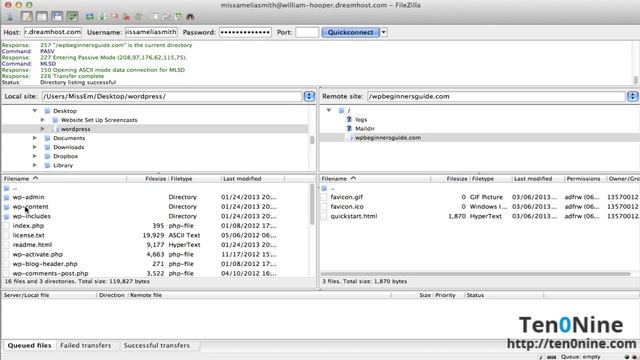Select wp-blog-header.php in the local file list

45,264
